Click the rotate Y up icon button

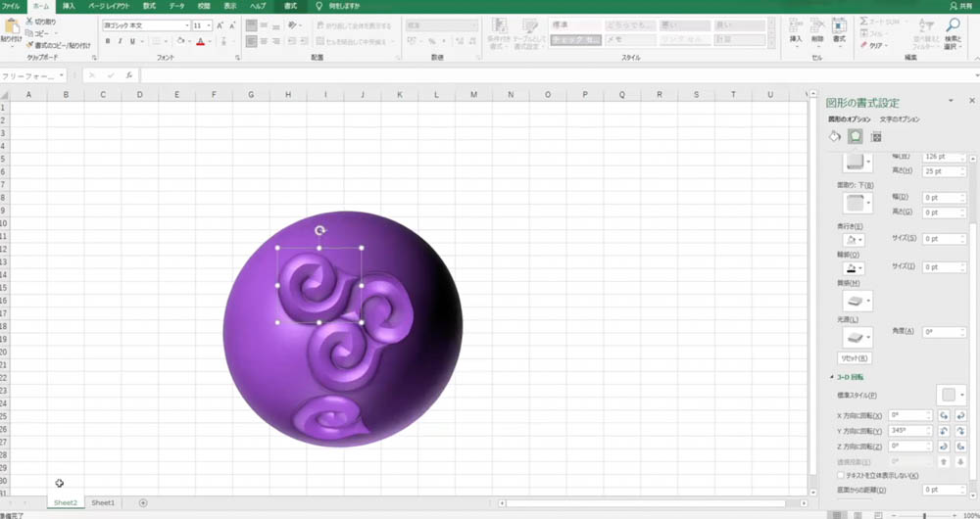[x=944, y=431]
